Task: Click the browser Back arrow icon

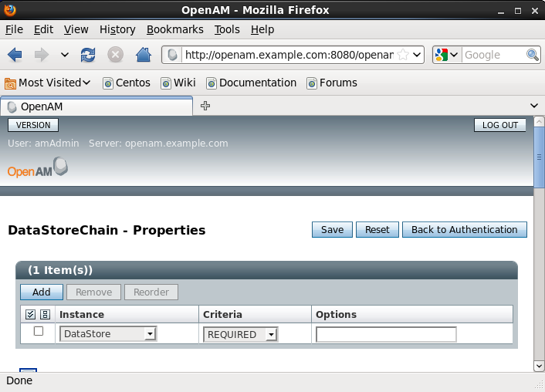Action: coord(15,55)
